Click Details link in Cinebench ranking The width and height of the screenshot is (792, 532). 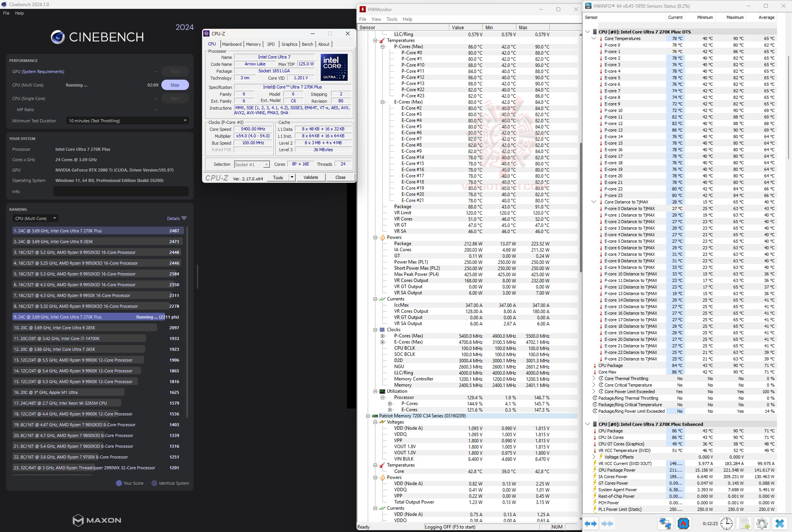[x=173, y=218]
